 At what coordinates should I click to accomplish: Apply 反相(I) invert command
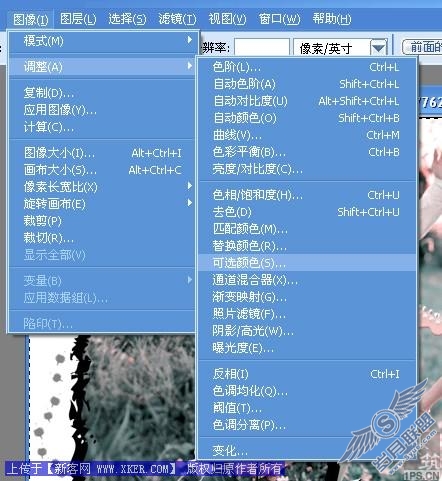pos(307,374)
